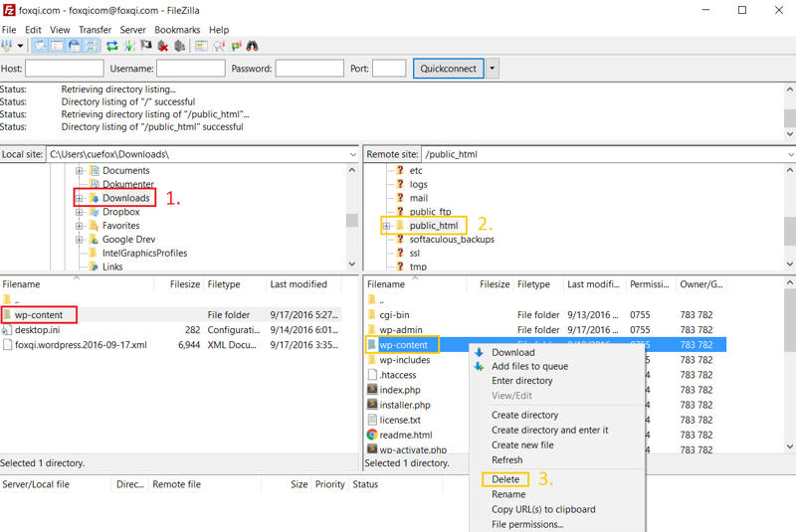The image size is (796, 532).
Task: Toggle synchronized browsing icon
Action: 236,46
